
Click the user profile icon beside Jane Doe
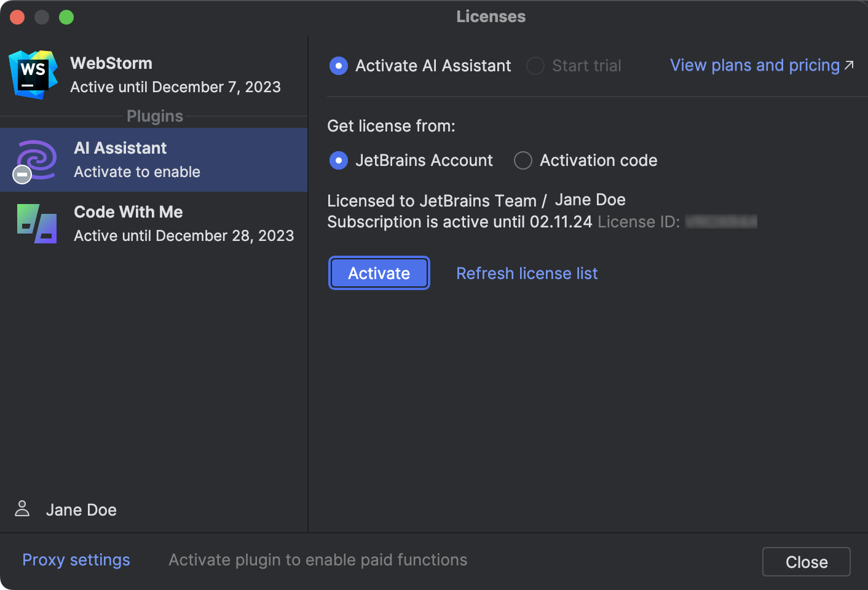tap(22, 509)
